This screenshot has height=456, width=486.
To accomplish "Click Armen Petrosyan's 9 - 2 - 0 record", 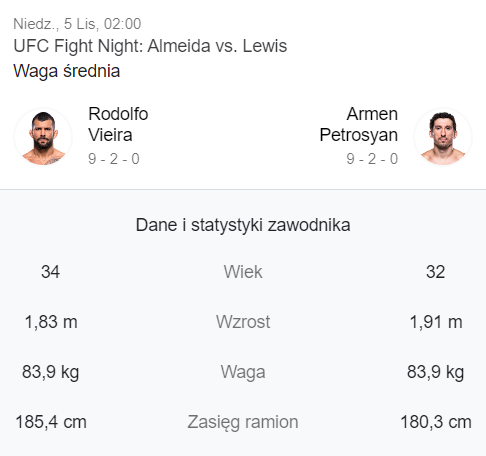I will [372, 159].
